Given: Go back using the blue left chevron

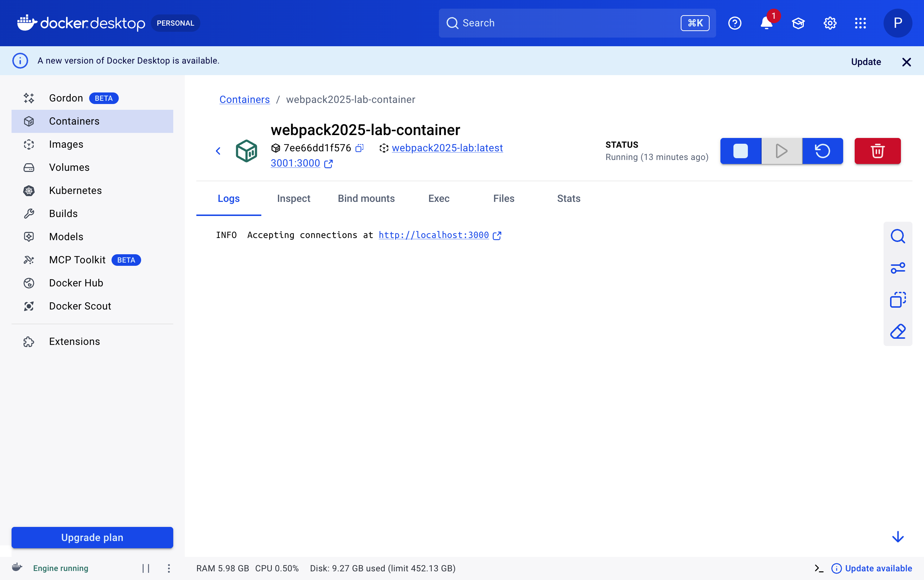Looking at the screenshot, I should pyautogui.click(x=218, y=151).
